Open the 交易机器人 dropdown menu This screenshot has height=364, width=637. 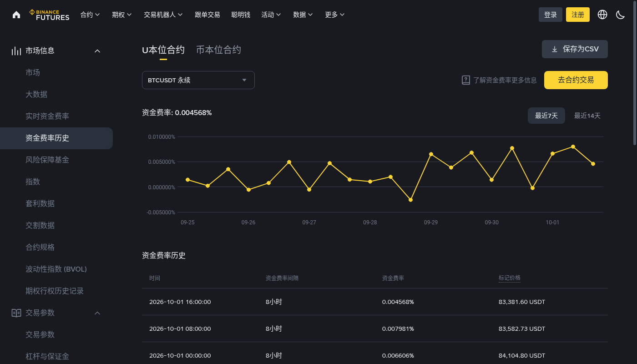(163, 15)
